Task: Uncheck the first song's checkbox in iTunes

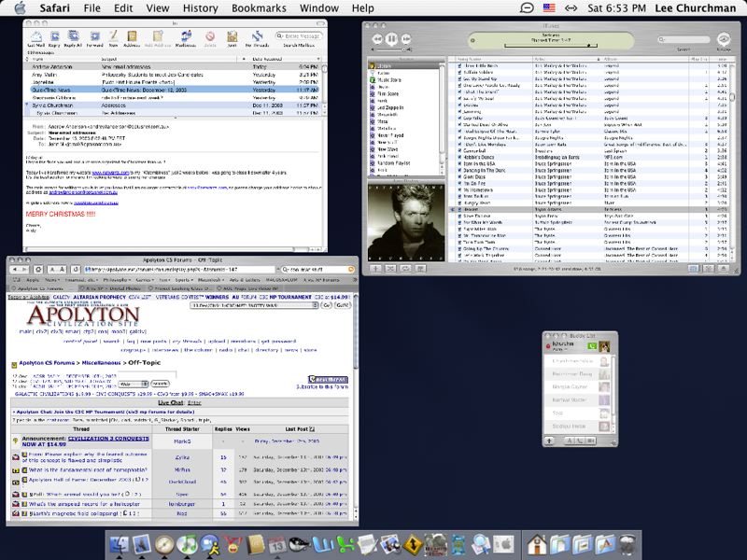Action: (x=459, y=66)
